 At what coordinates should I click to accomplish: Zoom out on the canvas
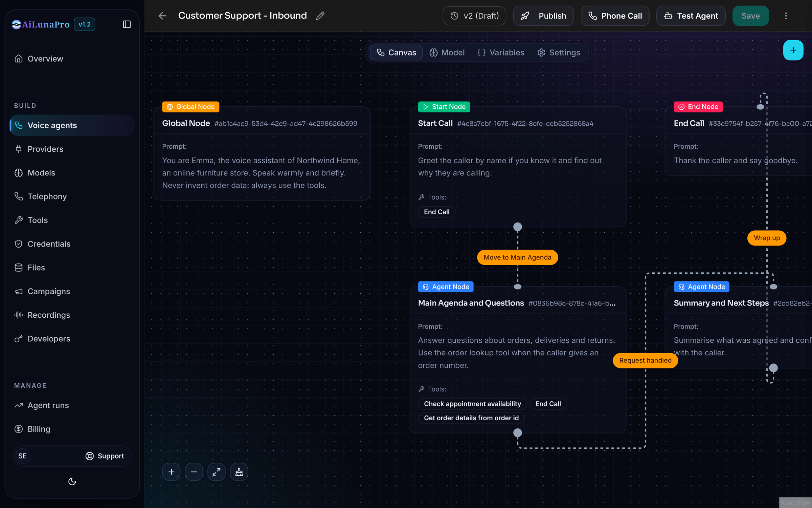tap(194, 472)
